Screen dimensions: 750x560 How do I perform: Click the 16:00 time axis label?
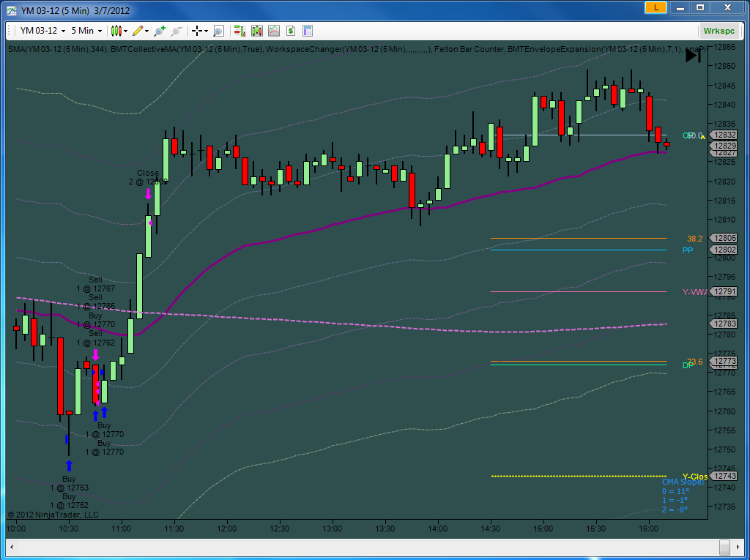(x=649, y=529)
